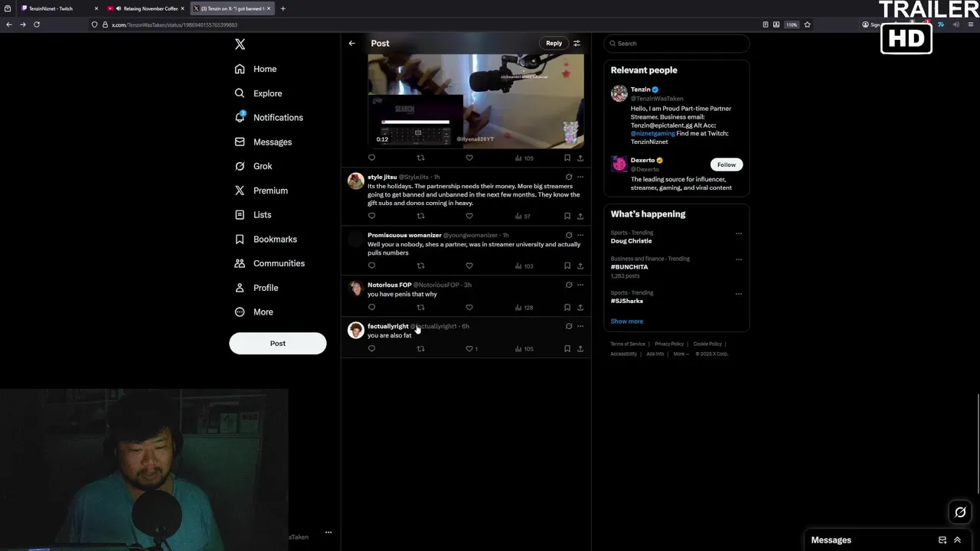Share Promiscuous womanizer's reply
Viewport: 980px width, 551px height.
click(x=580, y=266)
